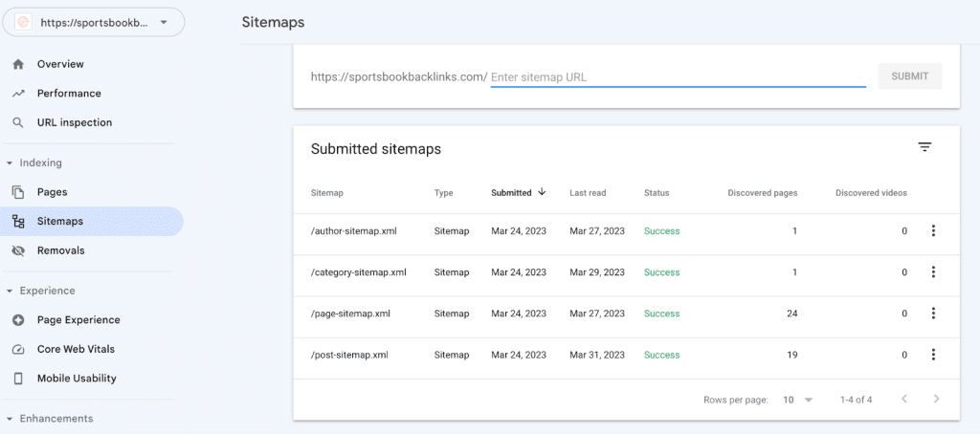
Task: Open the Removals page
Action: coord(60,250)
